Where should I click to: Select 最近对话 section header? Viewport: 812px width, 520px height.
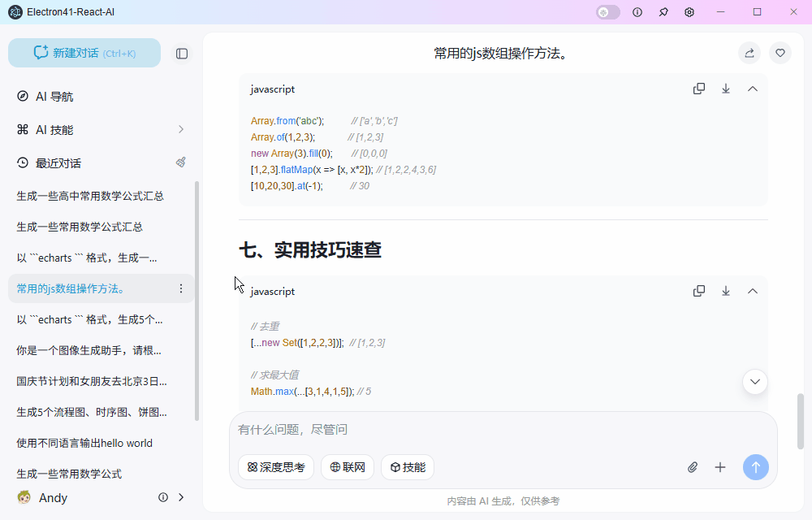click(58, 163)
